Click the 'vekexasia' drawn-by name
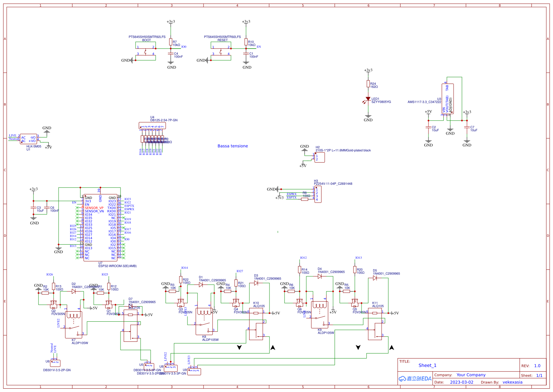The width and height of the screenshot is (553, 392). 512,382
